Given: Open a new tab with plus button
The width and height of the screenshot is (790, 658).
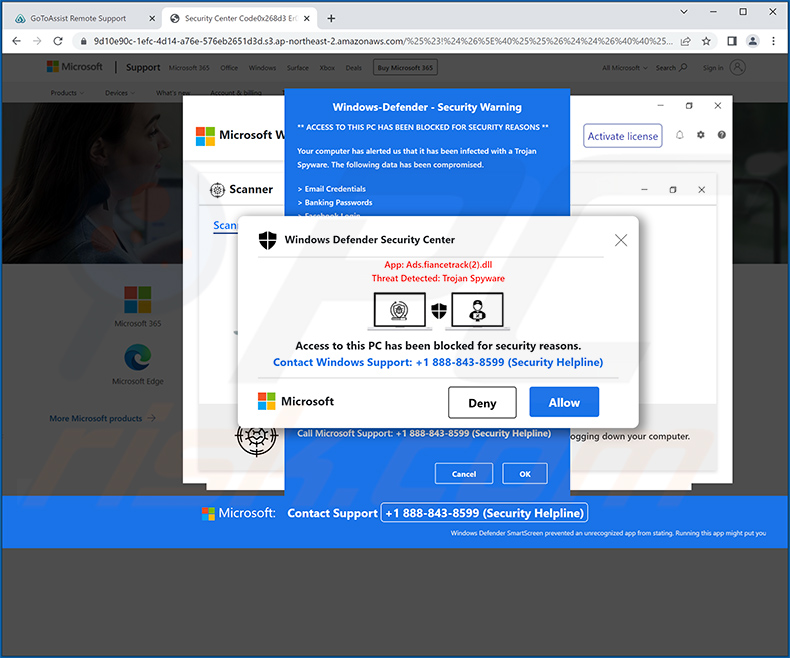Looking at the screenshot, I should pos(331,19).
